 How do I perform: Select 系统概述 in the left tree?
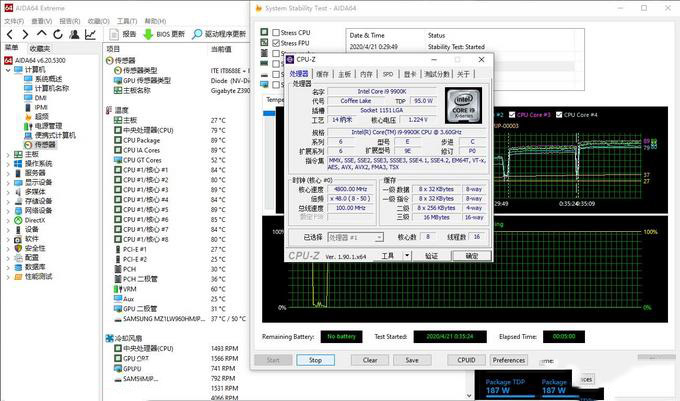49,79
